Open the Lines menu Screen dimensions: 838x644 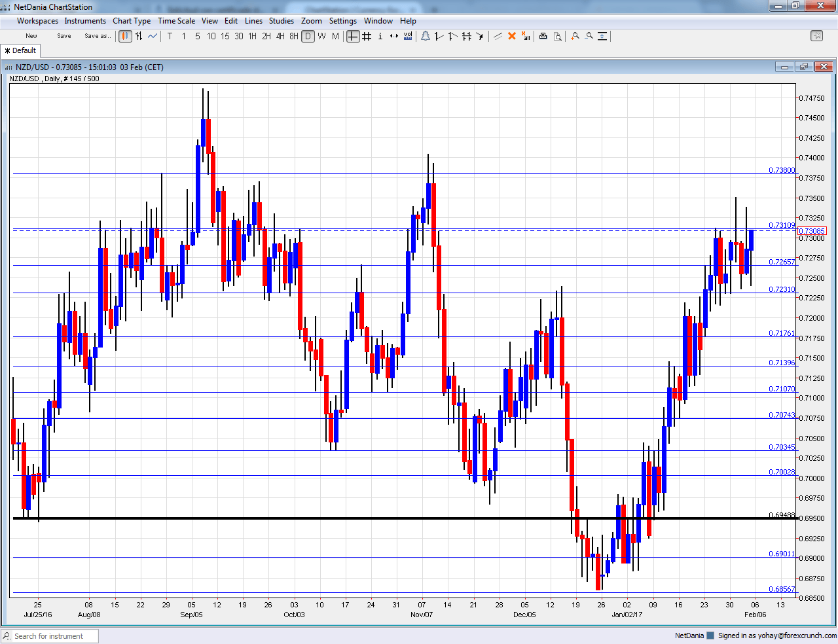[253, 21]
